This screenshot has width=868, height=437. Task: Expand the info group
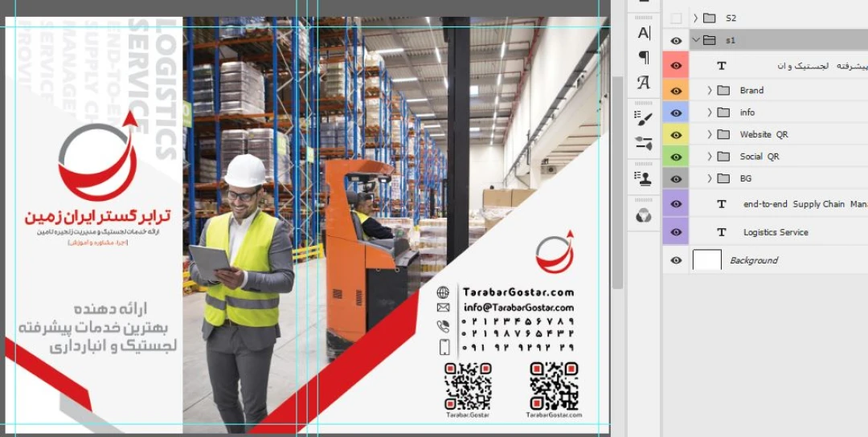tap(710, 112)
